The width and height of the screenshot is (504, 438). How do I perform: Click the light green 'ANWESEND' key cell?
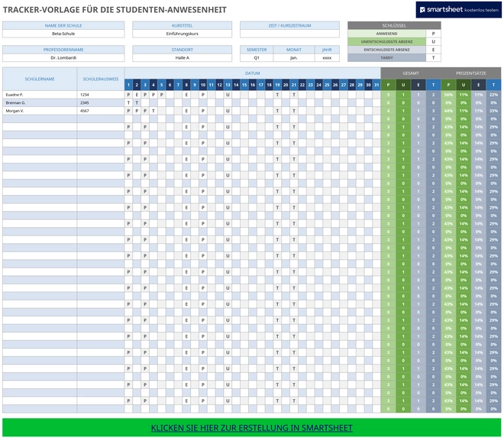386,34
